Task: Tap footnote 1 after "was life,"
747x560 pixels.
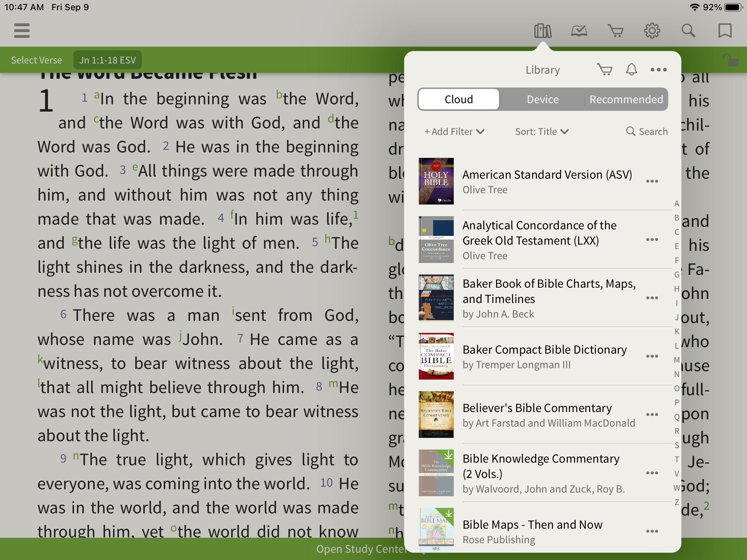Action: tap(356, 215)
